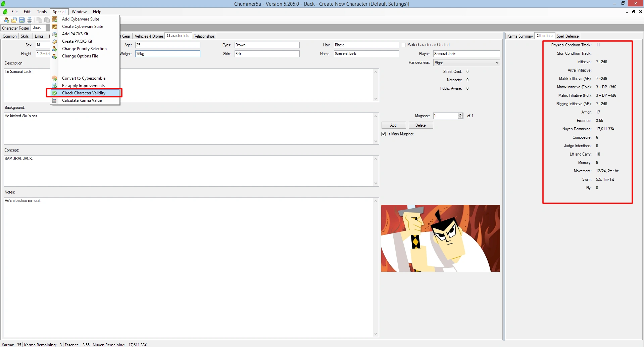Open the Help menu
This screenshot has height=347, width=644.
(x=97, y=12)
